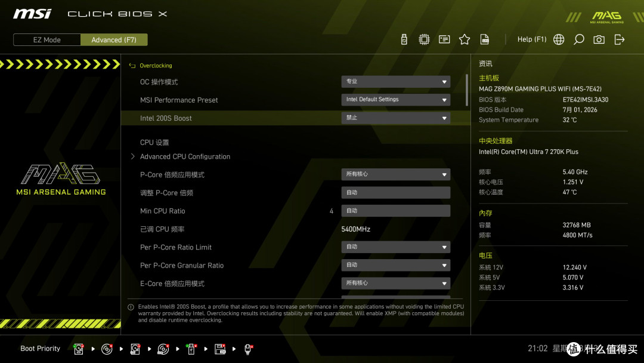Select sixth boot device floppy disk icon

219,349
